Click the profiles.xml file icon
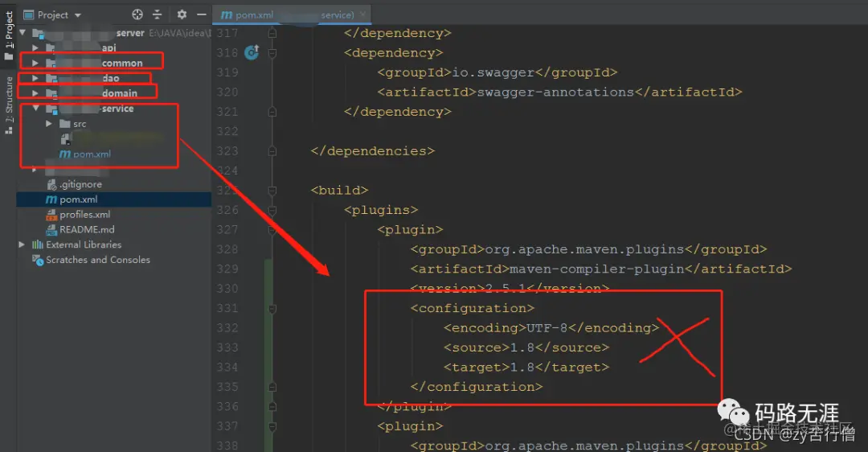The width and height of the screenshot is (868, 452). (51, 215)
